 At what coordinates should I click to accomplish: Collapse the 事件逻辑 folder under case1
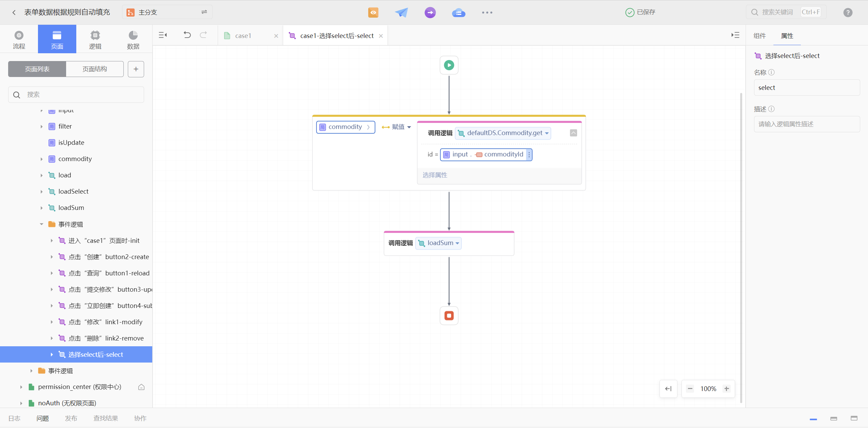[x=41, y=224]
